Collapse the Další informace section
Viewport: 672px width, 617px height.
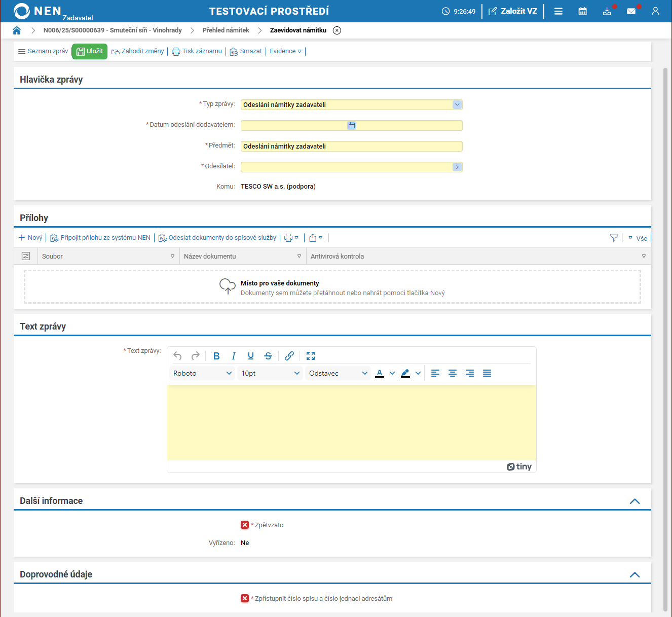tap(634, 501)
